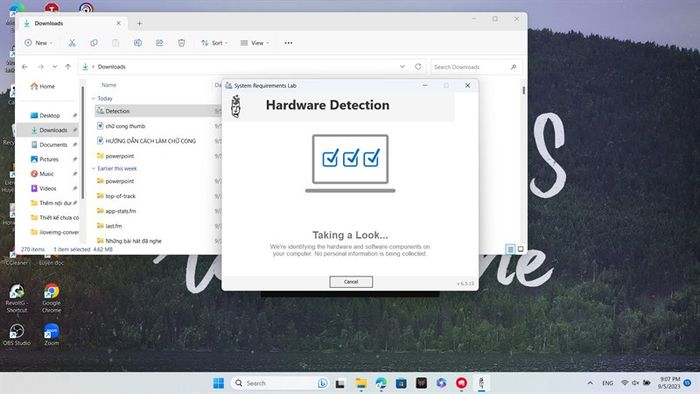
Task: Open the New item dropdown
Action: click(38, 43)
